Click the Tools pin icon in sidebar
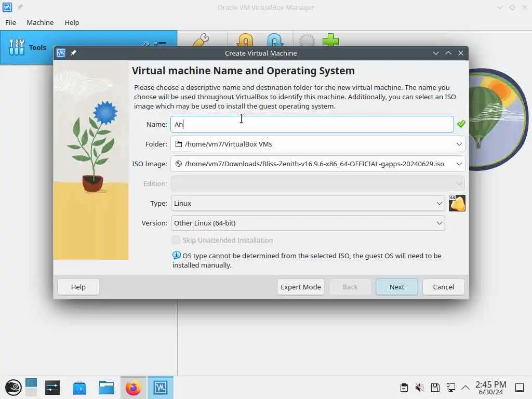Viewport: 532px width, 399px height. [146, 43]
